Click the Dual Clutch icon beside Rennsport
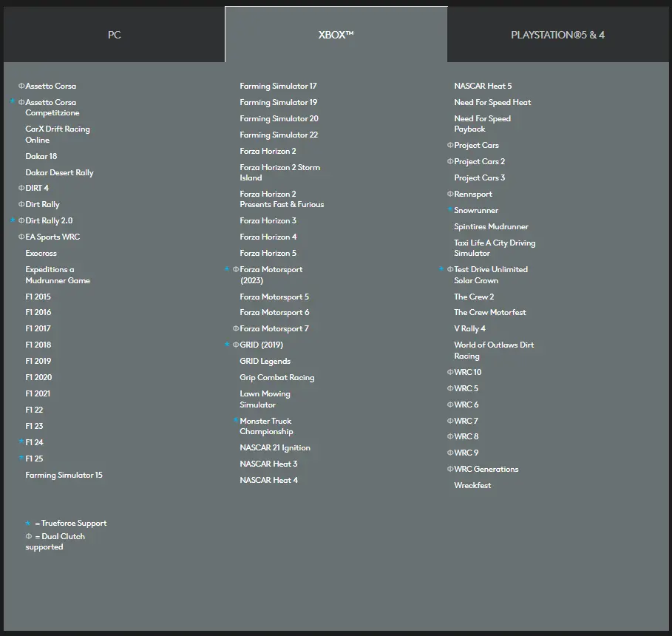Viewport: 672px width, 636px height. click(x=450, y=194)
